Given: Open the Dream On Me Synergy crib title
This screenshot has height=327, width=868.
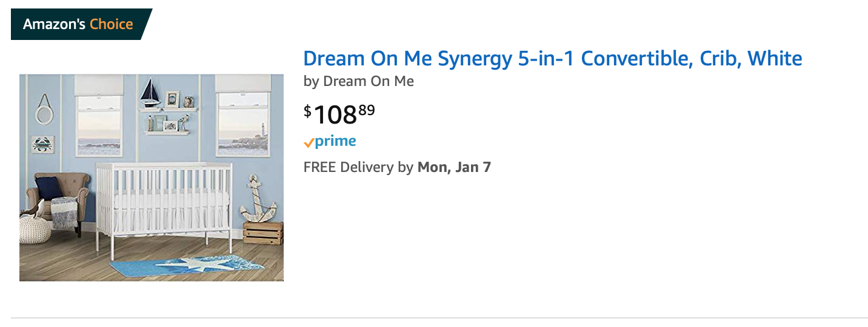Looking at the screenshot, I should tap(552, 59).
